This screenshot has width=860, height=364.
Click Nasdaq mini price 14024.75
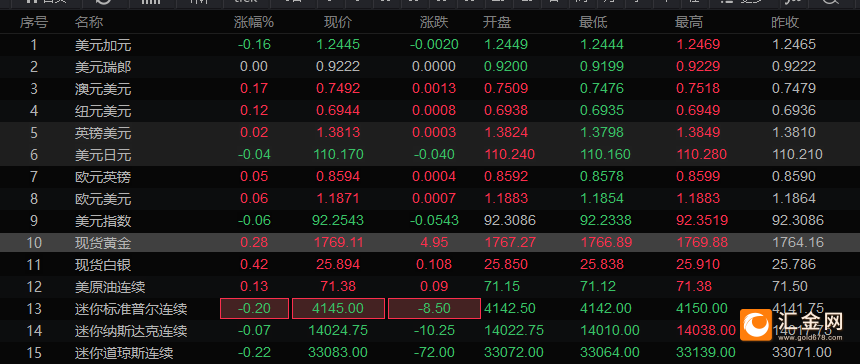338,331
